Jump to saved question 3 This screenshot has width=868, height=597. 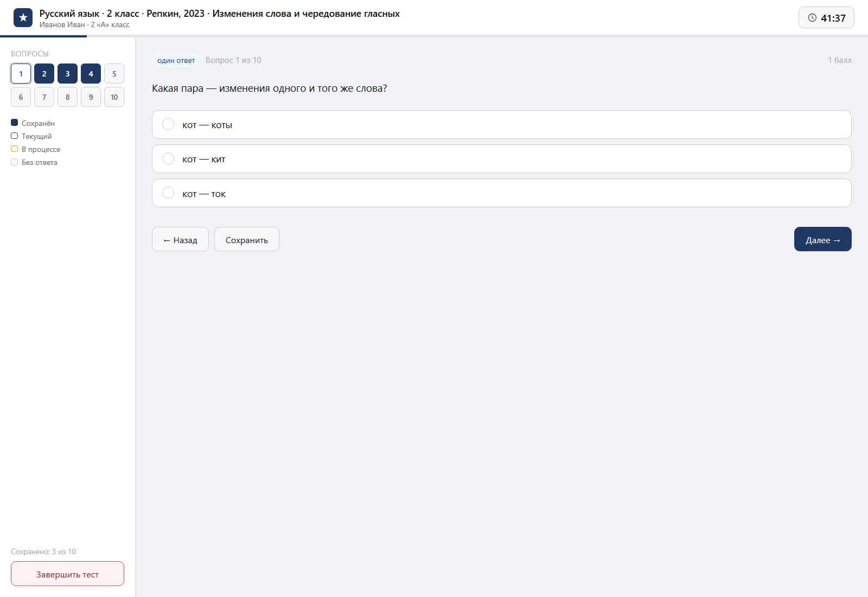tap(67, 74)
